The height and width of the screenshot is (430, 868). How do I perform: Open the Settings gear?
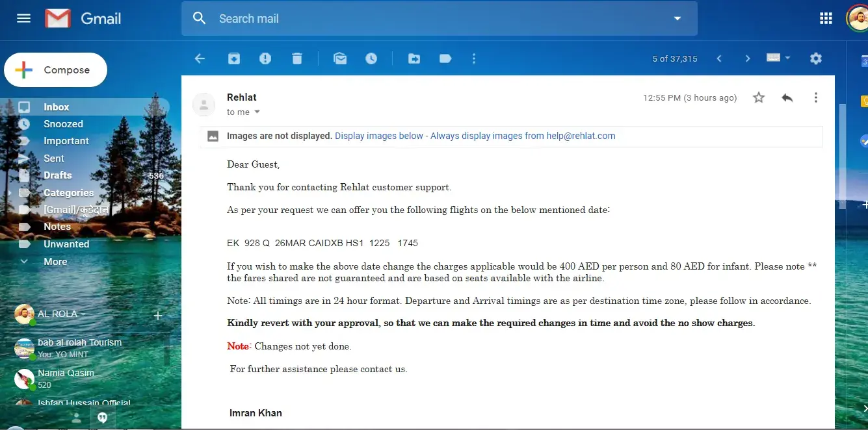click(x=816, y=58)
